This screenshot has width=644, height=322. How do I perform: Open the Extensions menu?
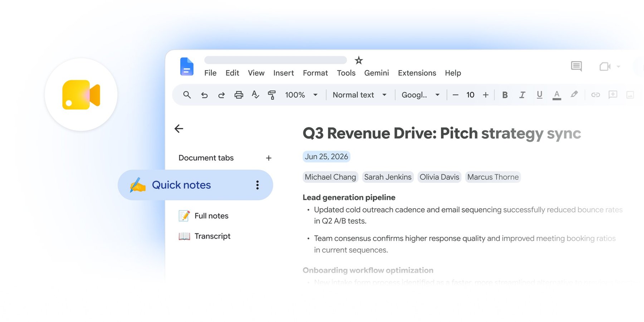pos(417,73)
